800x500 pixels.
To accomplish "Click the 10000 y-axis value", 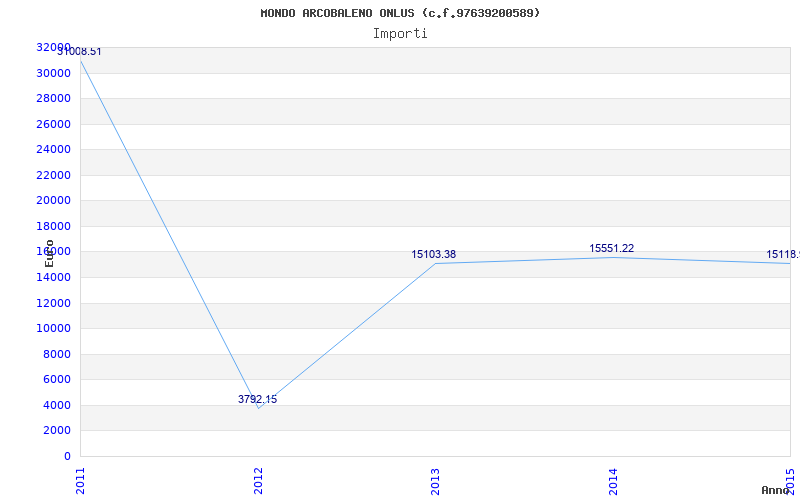I will point(53,329).
